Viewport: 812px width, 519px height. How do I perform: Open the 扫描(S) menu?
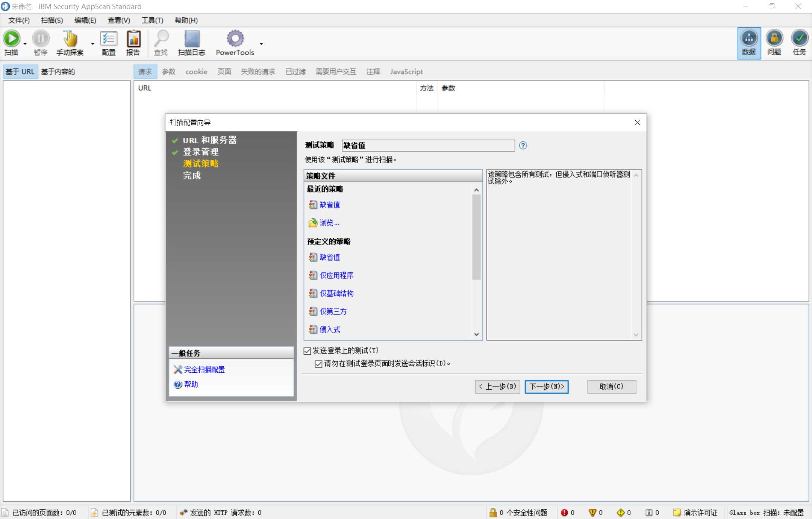coord(52,20)
